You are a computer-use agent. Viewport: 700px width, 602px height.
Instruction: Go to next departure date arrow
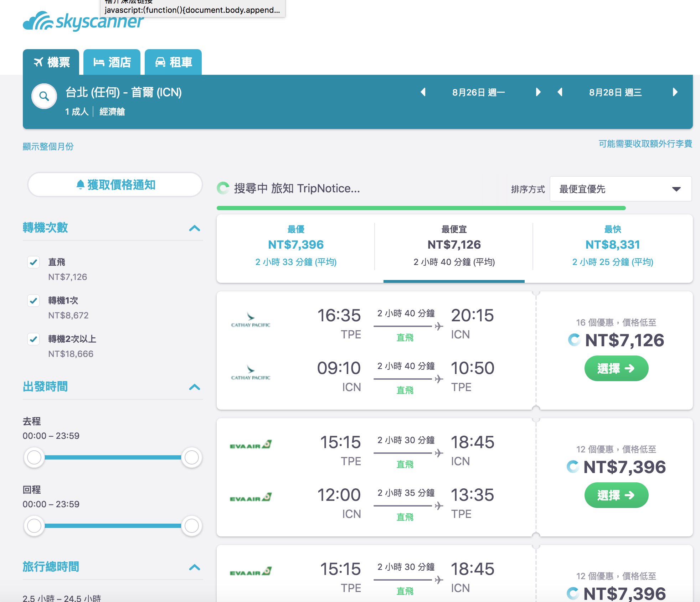pyautogui.click(x=538, y=92)
